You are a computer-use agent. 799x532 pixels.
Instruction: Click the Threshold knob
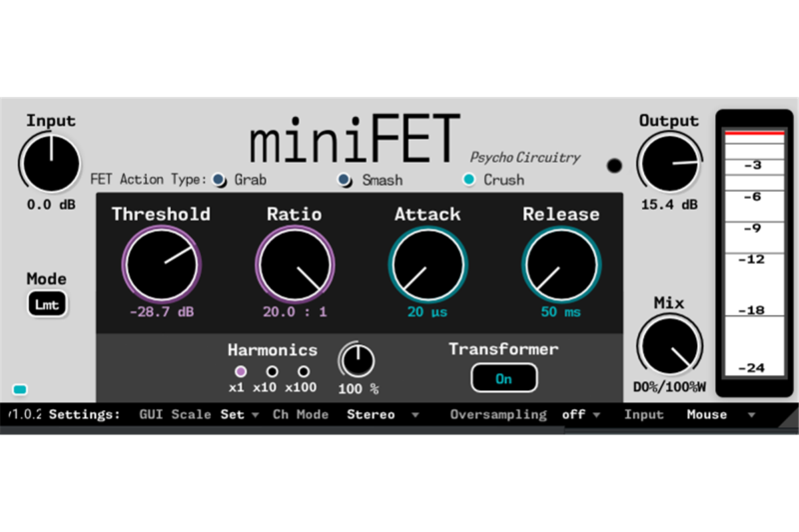click(x=161, y=266)
